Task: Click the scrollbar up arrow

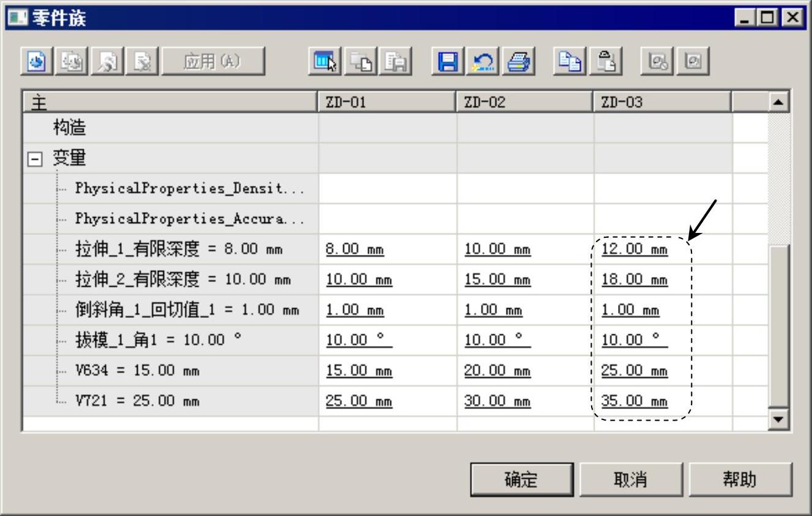Action: (779, 102)
